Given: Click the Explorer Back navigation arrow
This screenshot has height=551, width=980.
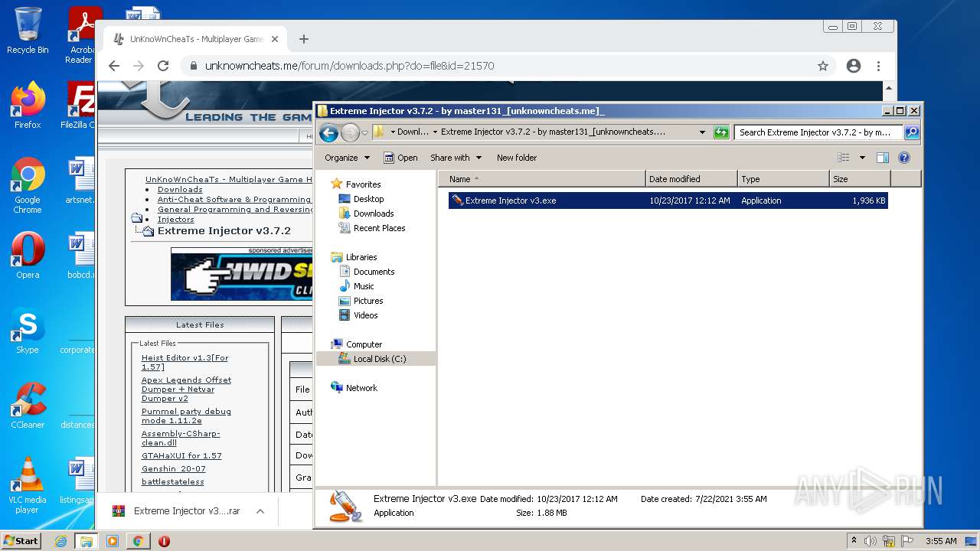Looking at the screenshot, I should click(328, 132).
